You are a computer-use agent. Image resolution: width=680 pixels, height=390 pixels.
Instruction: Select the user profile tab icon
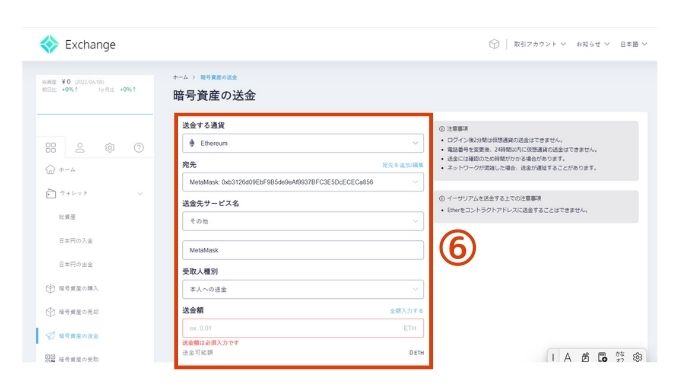80,147
